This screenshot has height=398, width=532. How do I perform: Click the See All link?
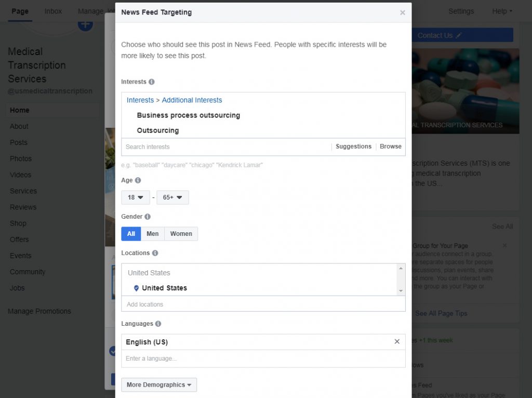tap(502, 227)
